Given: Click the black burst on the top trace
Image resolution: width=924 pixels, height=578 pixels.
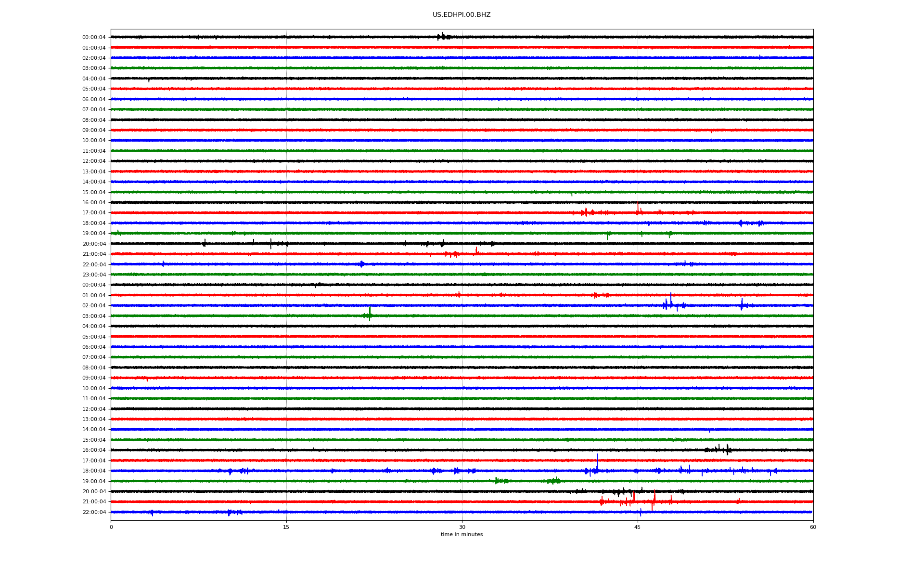Looking at the screenshot, I should (x=442, y=37).
